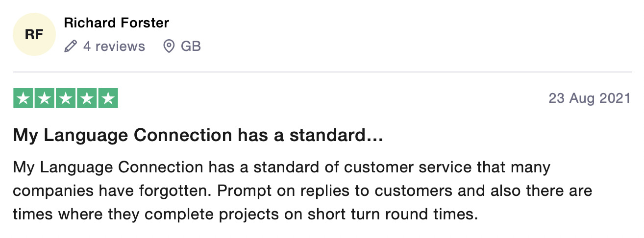This screenshot has width=644, height=238.
Task: Click the fourth green rating star
Action: pyautogui.click(x=86, y=98)
